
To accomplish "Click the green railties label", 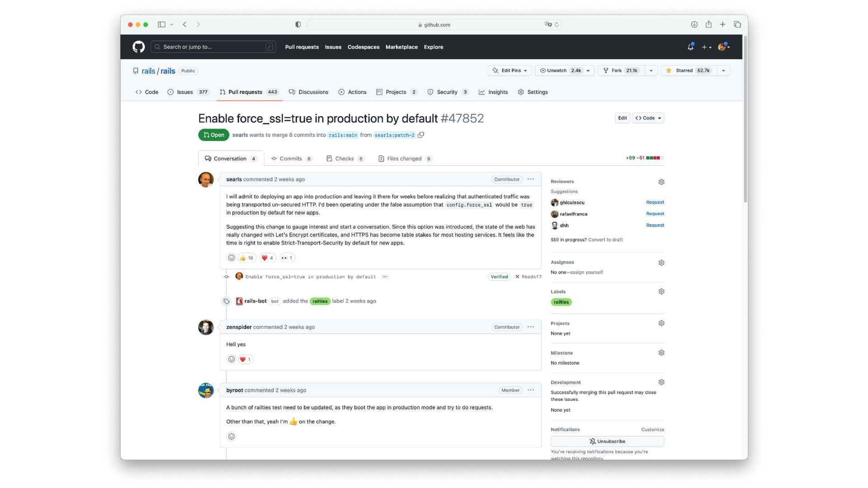I will click(x=561, y=302).
